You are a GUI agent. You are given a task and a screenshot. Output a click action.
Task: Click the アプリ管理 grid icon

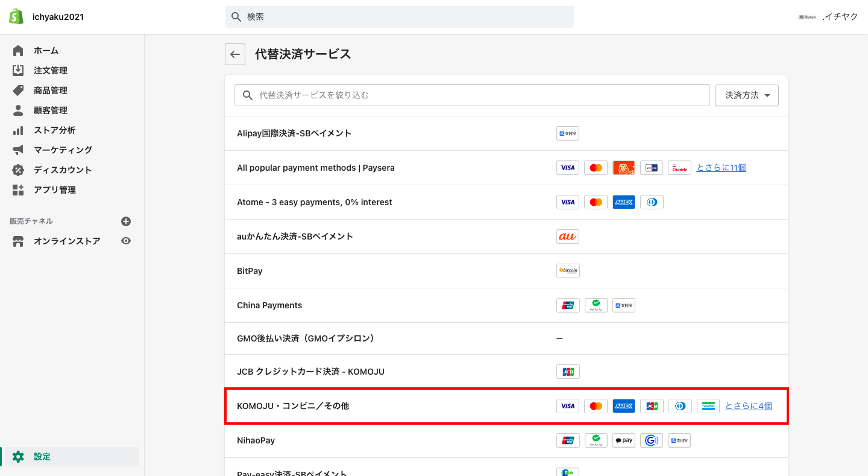tap(18, 190)
